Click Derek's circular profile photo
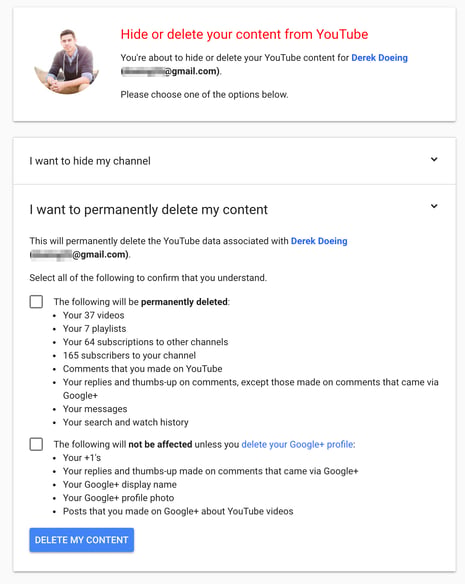The image size is (465, 584). click(x=67, y=61)
